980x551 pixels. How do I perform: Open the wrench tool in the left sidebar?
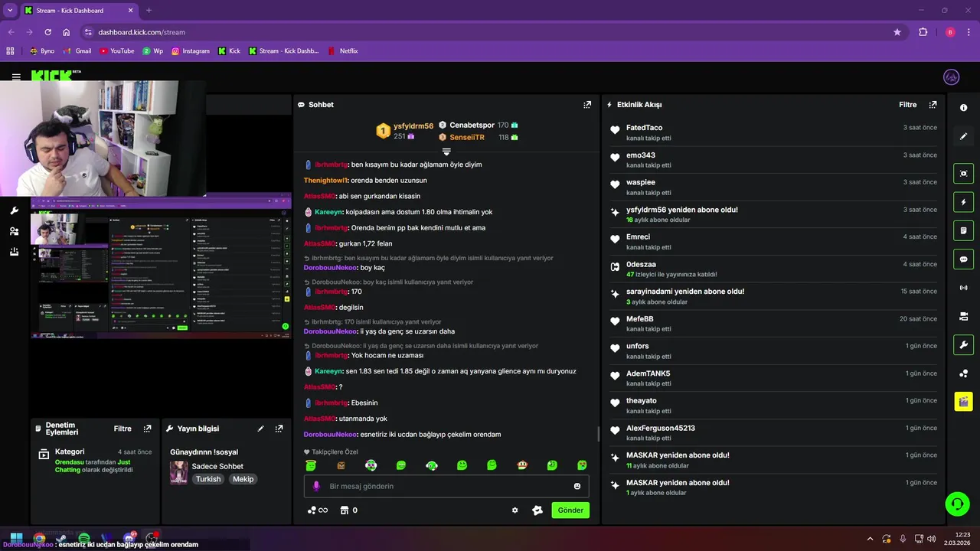point(14,211)
